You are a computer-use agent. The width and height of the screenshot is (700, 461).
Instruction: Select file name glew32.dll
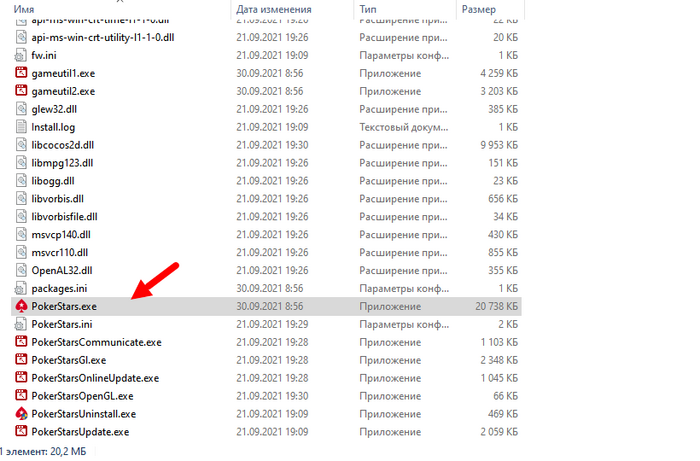[x=54, y=109]
